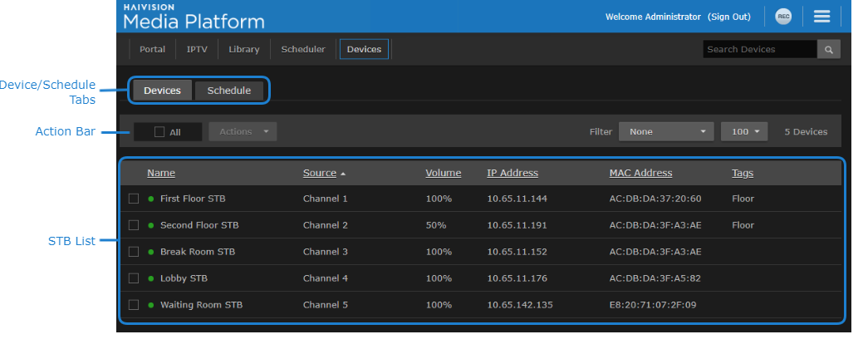Click Lobby STB green status dot
Viewport: 868px width, 349px height.
click(x=151, y=278)
